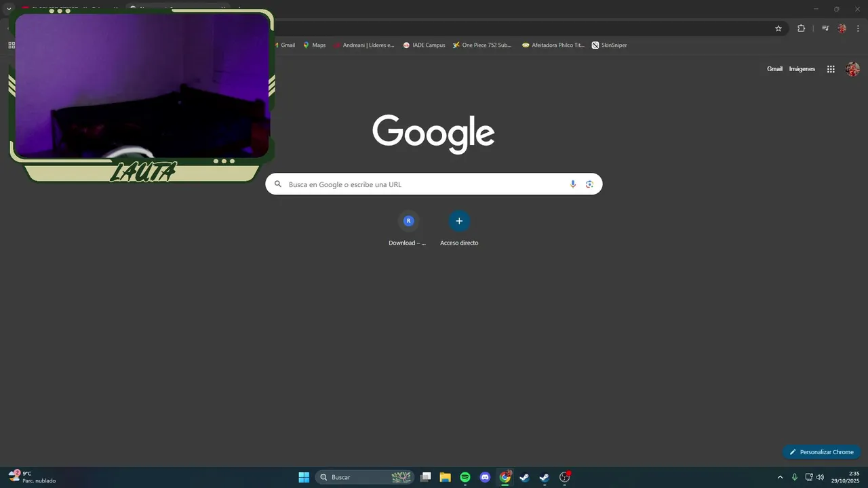Open volume tray icon
868x488 pixels.
pyautogui.click(x=821, y=477)
